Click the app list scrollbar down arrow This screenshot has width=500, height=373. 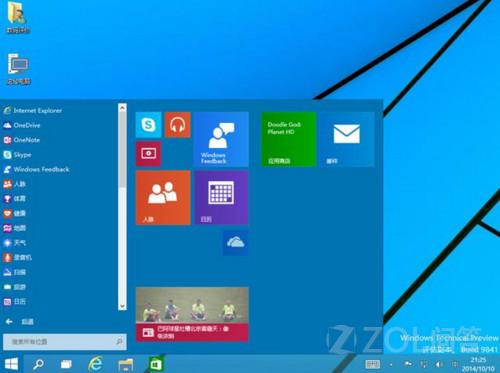coord(122,306)
